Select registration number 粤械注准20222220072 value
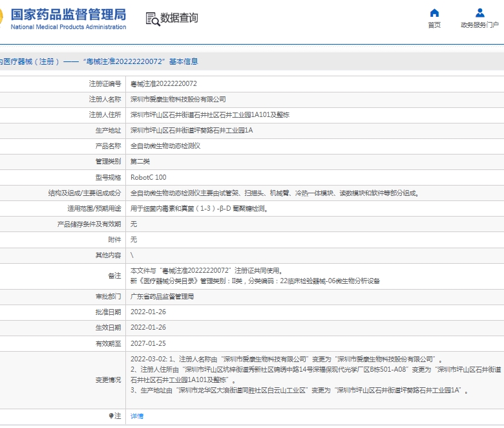Viewport: 504px width, 428px height. (163, 84)
